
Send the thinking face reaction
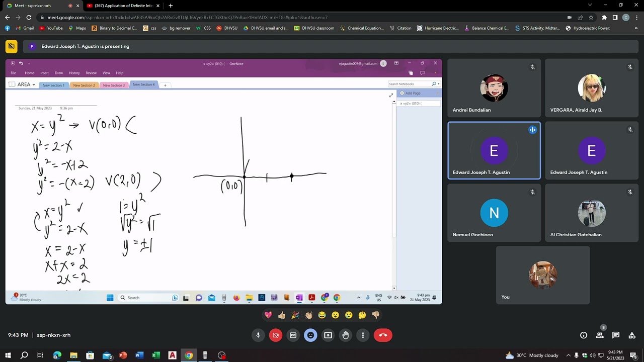coord(362,315)
